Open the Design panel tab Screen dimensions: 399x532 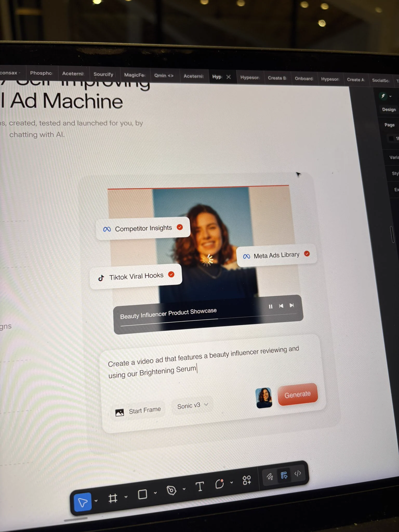coord(389,110)
